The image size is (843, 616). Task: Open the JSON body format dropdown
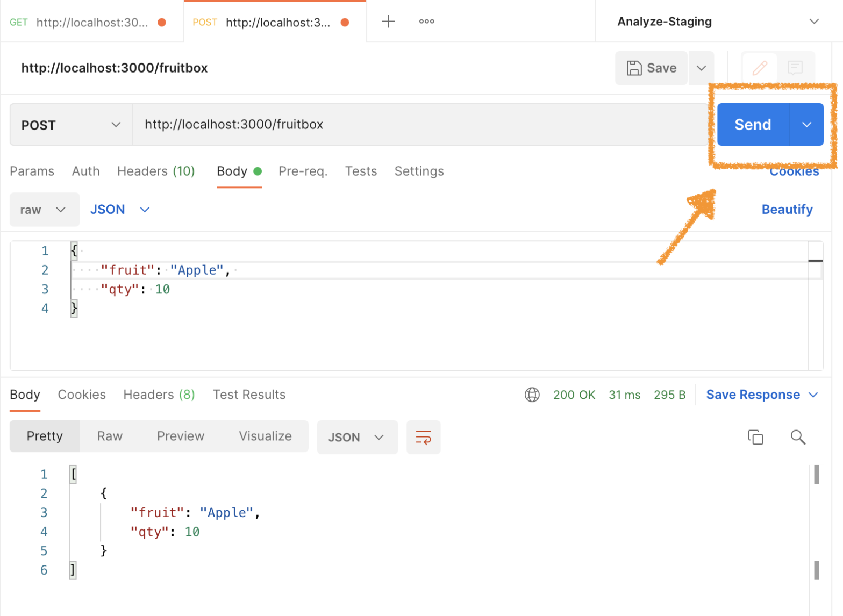pyautogui.click(x=120, y=210)
